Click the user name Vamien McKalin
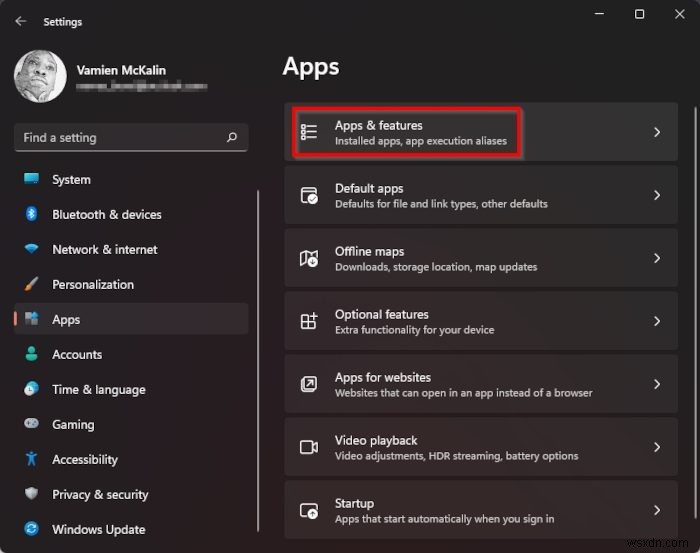 click(x=121, y=70)
